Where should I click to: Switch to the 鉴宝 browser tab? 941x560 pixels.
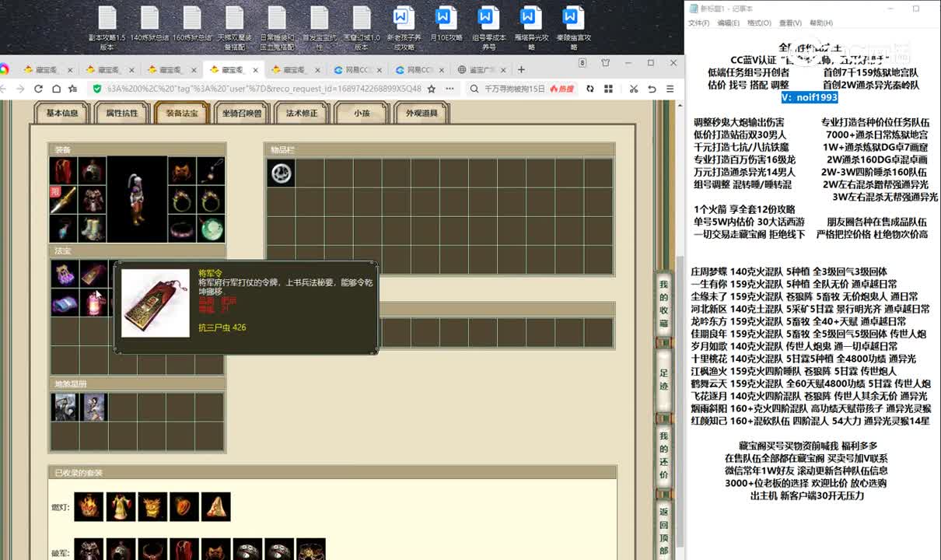[482, 69]
